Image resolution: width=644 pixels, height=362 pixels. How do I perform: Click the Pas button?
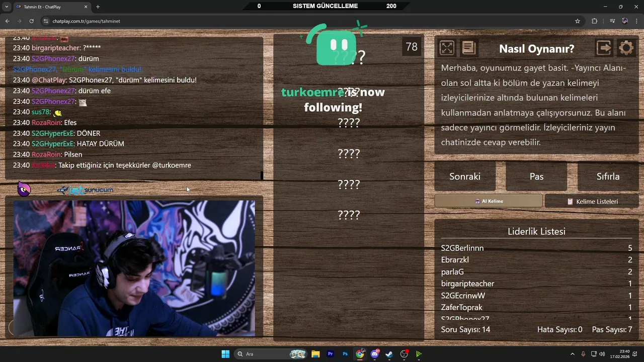tap(536, 176)
